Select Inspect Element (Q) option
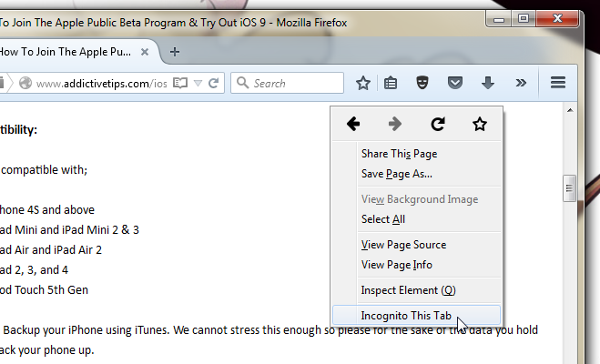The width and height of the screenshot is (600, 364). tap(408, 290)
